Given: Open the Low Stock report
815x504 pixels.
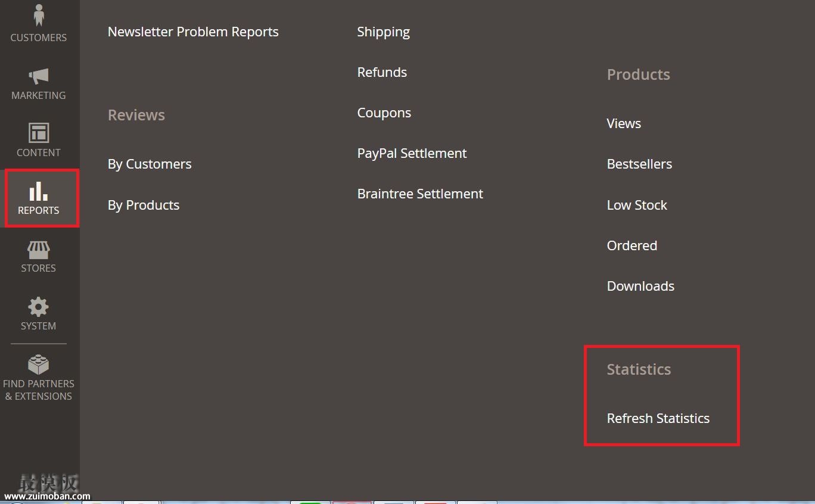Looking at the screenshot, I should 637,205.
